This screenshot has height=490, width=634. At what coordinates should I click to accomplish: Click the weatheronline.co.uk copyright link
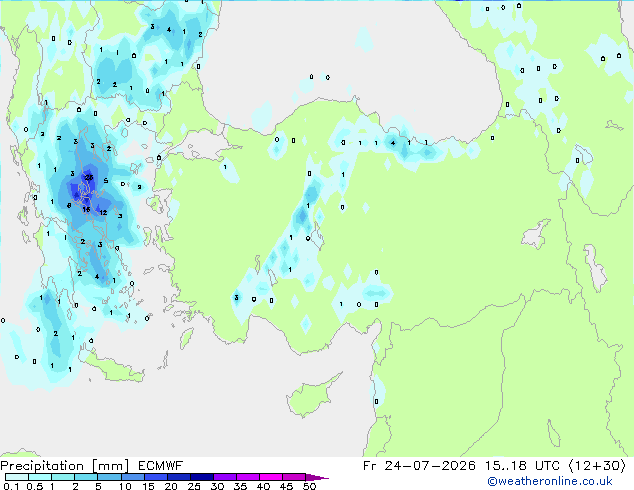tap(549, 481)
